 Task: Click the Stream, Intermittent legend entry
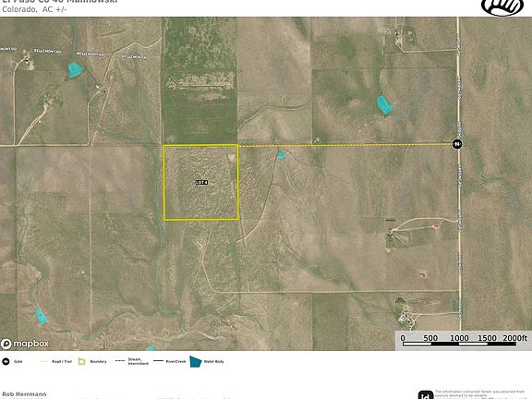pos(132,361)
